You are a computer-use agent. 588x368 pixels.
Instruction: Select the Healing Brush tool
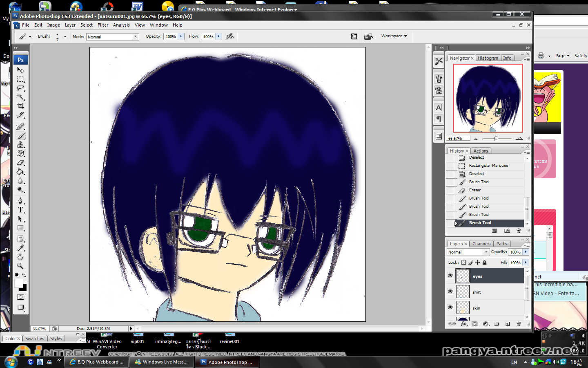pos(20,127)
